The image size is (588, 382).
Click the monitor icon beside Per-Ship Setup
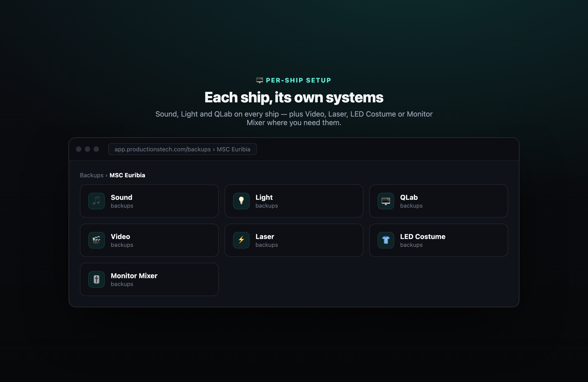click(259, 80)
